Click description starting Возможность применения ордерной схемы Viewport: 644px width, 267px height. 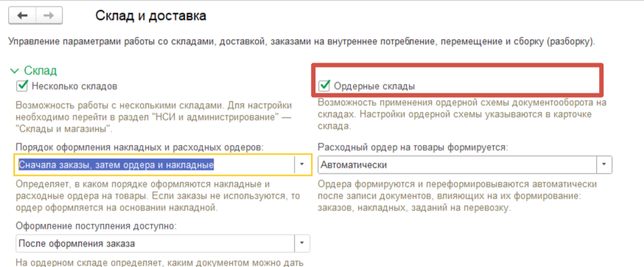click(462, 114)
